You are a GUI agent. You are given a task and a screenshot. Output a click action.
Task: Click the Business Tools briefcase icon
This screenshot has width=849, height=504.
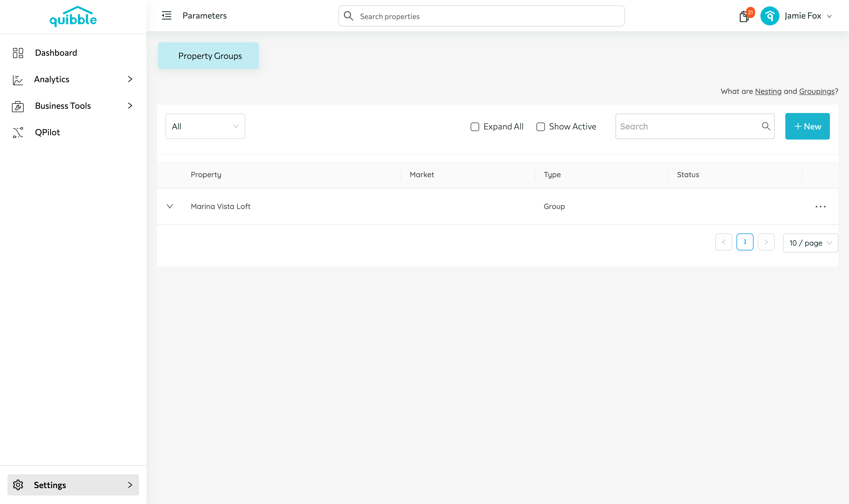tap(18, 106)
